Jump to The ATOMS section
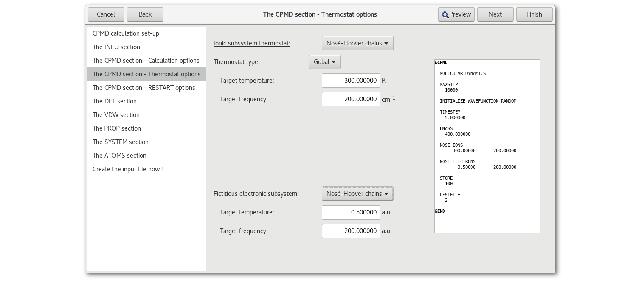The height and width of the screenshot is (281, 644). pos(119,156)
